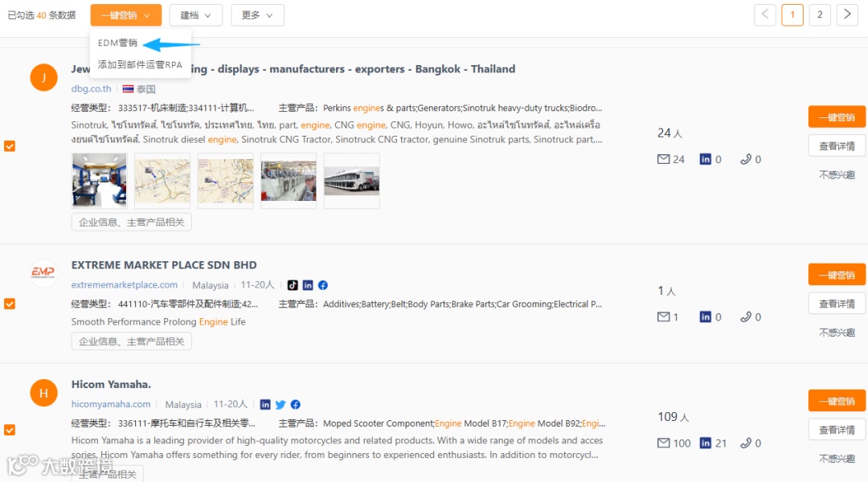Click 一键营销 button for dbg.co.th
The width and height of the screenshot is (868, 482).
[x=837, y=117]
